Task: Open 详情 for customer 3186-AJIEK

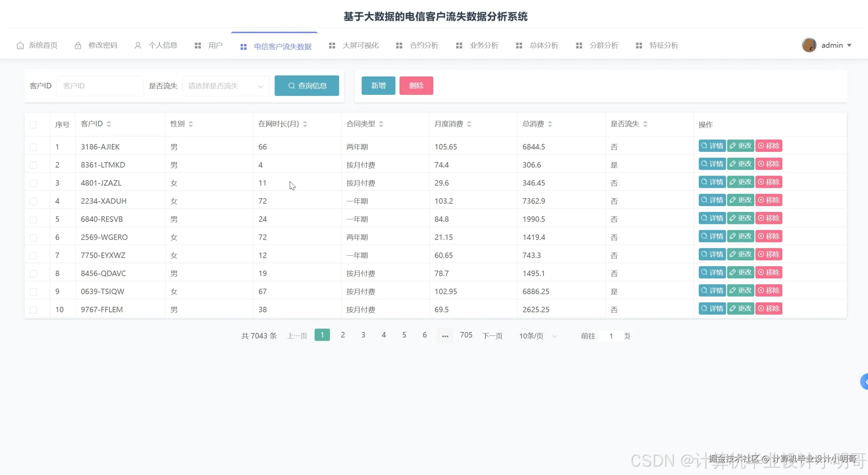Action: pyautogui.click(x=712, y=146)
